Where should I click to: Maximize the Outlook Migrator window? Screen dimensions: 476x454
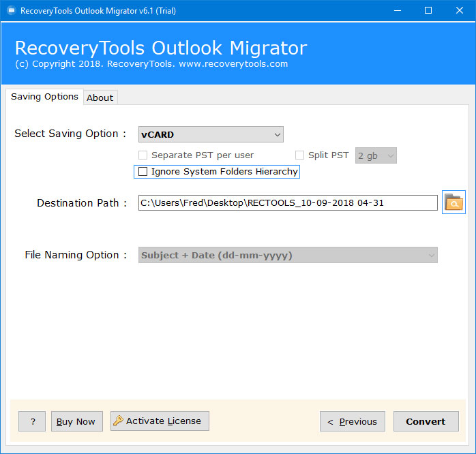pyautogui.click(x=428, y=11)
